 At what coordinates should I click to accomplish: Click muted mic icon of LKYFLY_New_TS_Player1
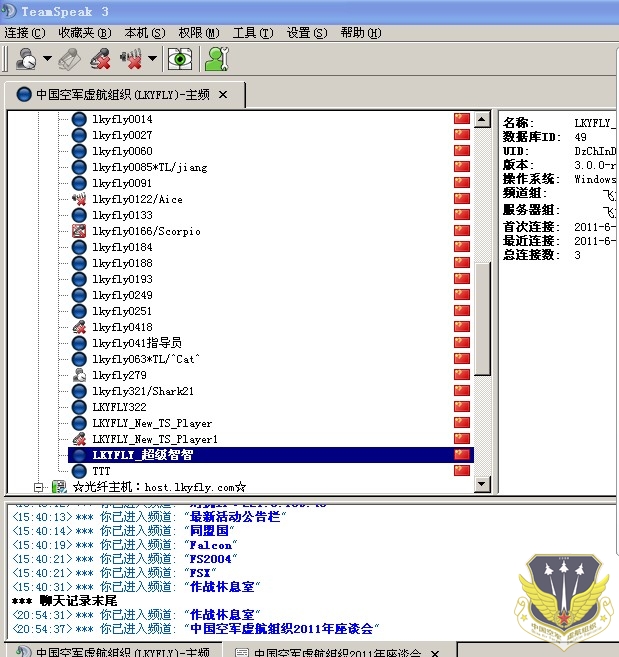(79, 439)
